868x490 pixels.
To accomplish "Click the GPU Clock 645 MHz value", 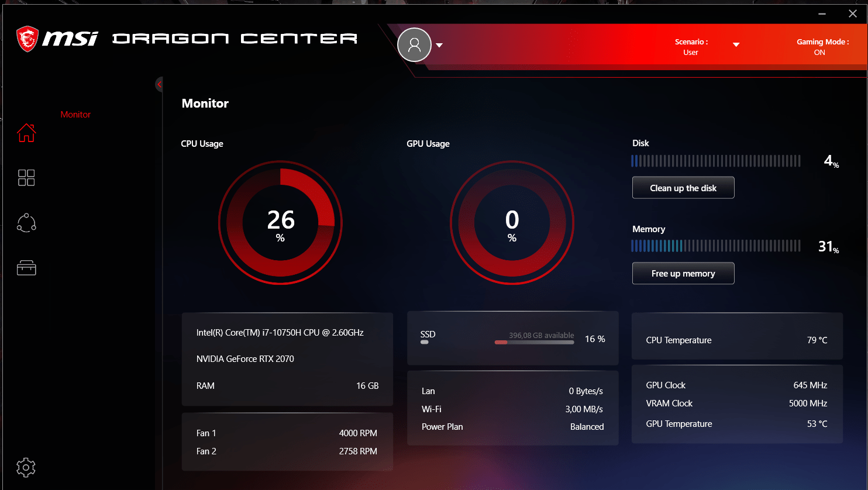I will (810, 385).
